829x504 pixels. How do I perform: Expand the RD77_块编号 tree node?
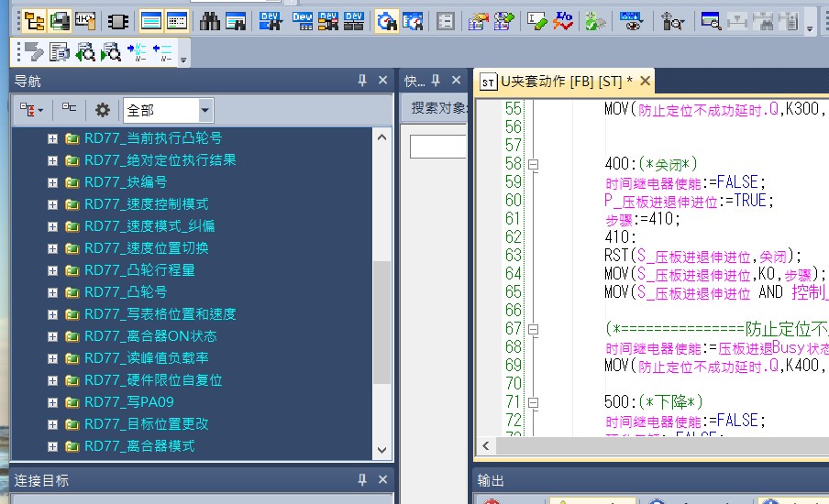[x=52, y=182]
